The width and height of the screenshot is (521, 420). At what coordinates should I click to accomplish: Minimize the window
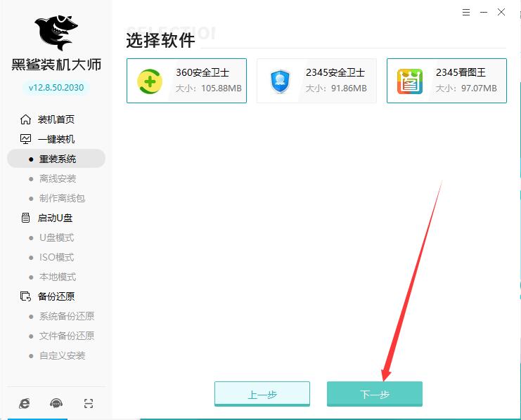(x=484, y=12)
